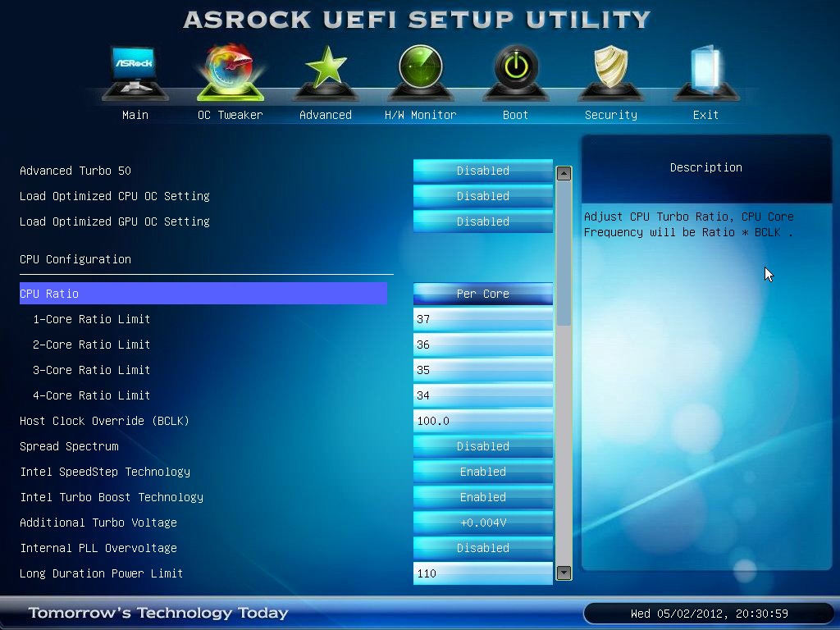Toggle Intel SpeedStep Technology Enabled value
This screenshot has height=630, width=840.
(x=482, y=472)
